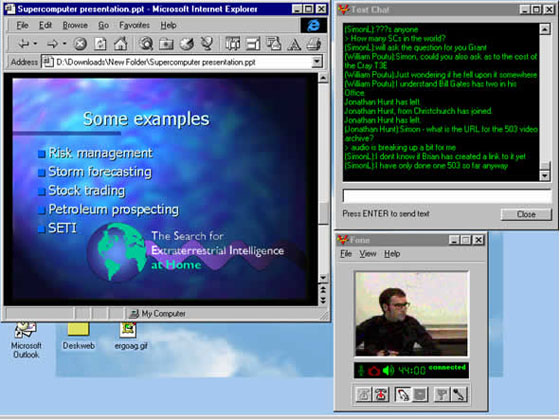This screenshot has height=420, width=560.
Task: Toggle the pressed handset button in Fone
Action: [403, 394]
